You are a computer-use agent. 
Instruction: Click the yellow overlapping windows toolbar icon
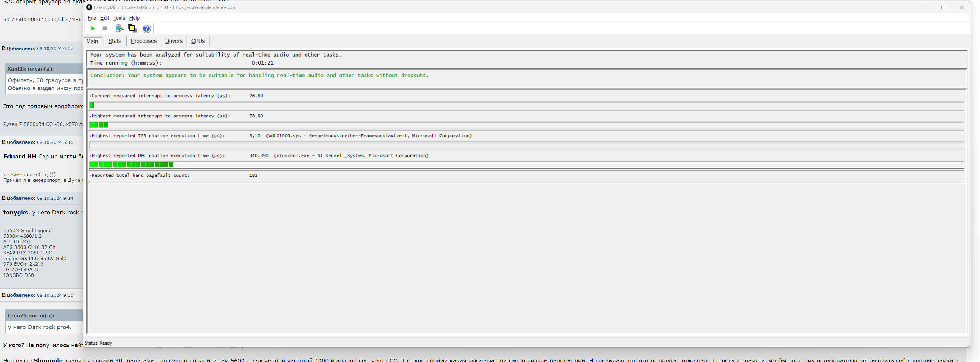click(132, 29)
